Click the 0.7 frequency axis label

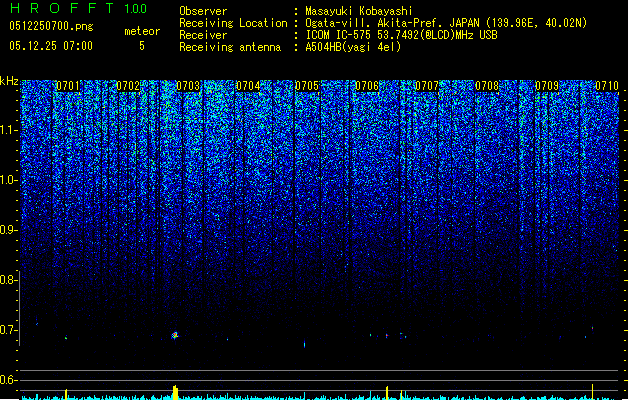click(8, 330)
